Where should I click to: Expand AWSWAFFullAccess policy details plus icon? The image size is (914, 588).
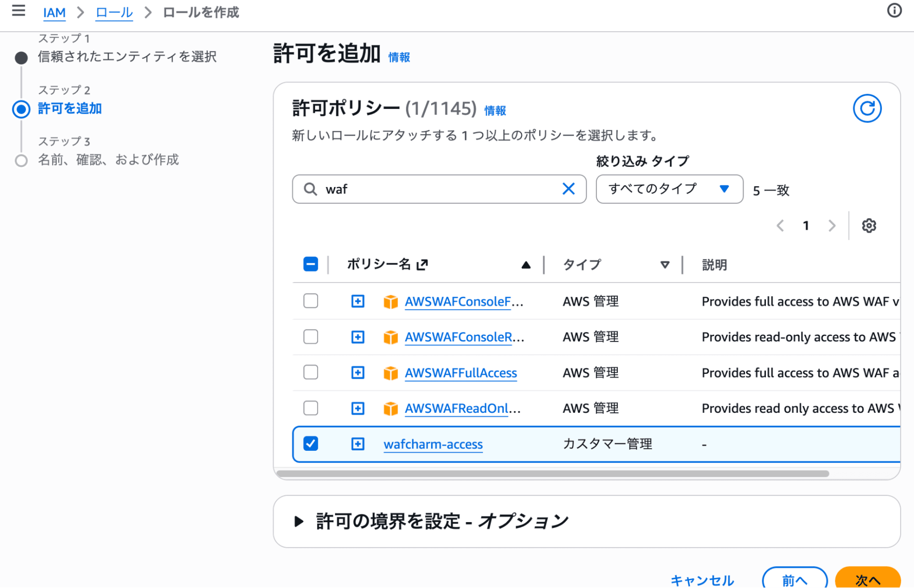[x=358, y=373]
